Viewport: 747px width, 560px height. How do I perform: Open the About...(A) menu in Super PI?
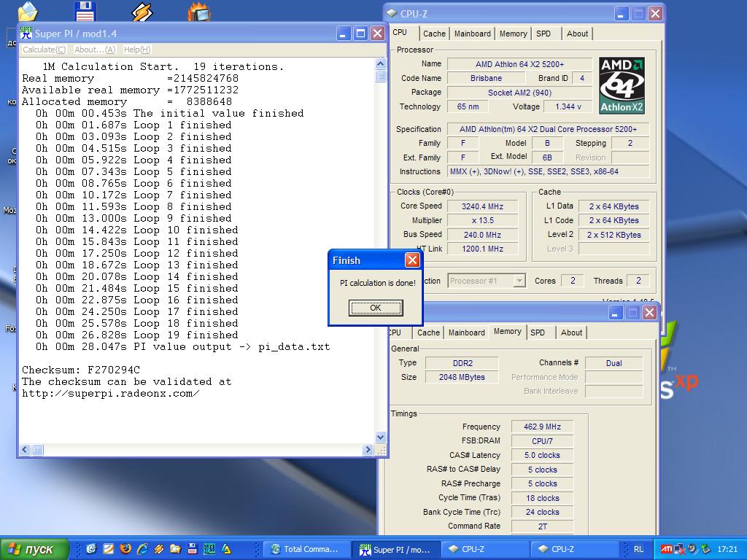(95, 50)
